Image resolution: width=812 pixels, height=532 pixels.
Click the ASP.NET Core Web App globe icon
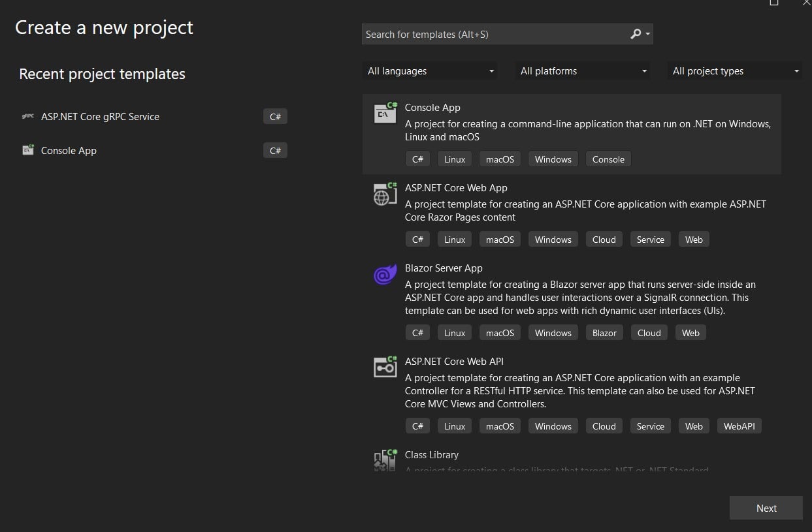(x=385, y=193)
